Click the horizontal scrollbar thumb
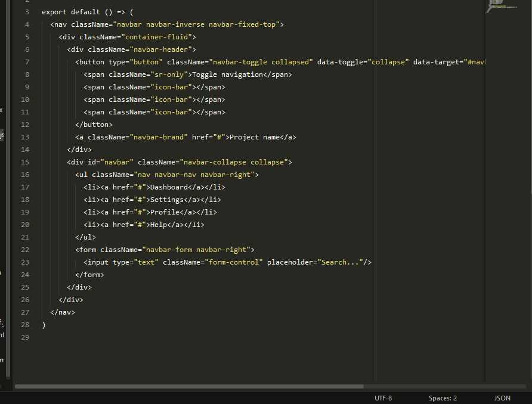Screen dimensions: 532x404 [x=189, y=386]
